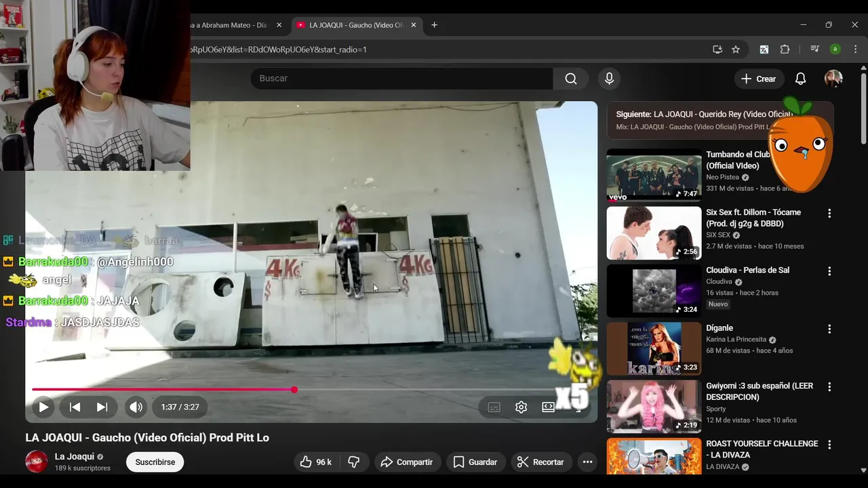The height and width of the screenshot is (488, 868).
Task: Open the Díganle video thumbnail
Action: 654,349
